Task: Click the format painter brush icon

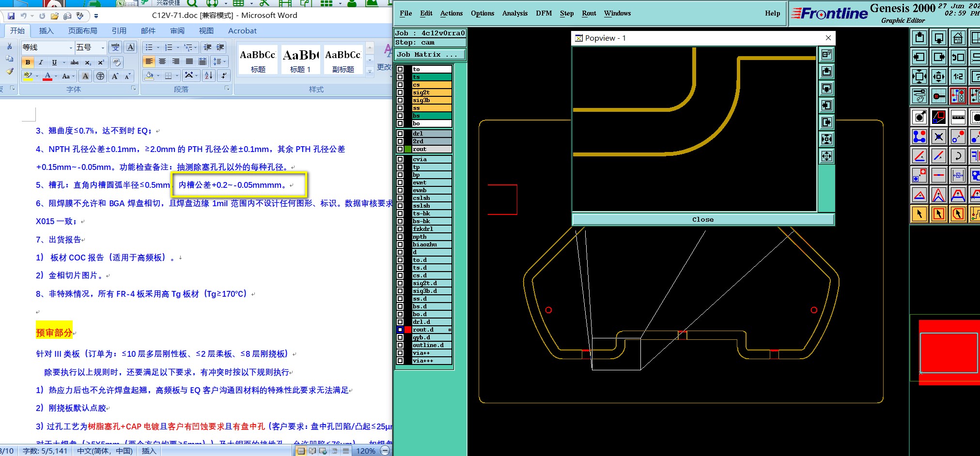Action: click(x=9, y=72)
